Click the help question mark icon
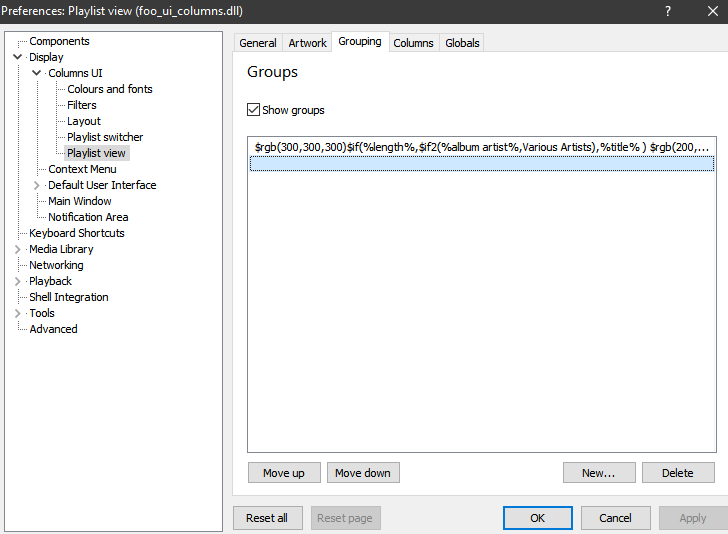This screenshot has height=534, width=728. pos(668,11)
